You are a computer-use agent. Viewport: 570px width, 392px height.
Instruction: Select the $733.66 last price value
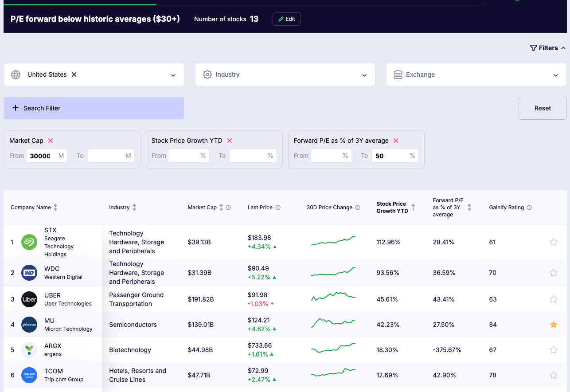point(260,345)
